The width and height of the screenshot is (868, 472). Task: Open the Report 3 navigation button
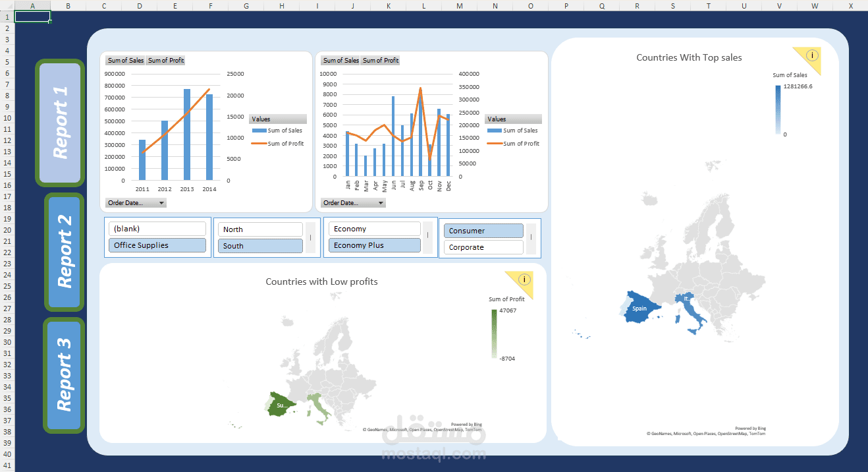coord(65,375)
